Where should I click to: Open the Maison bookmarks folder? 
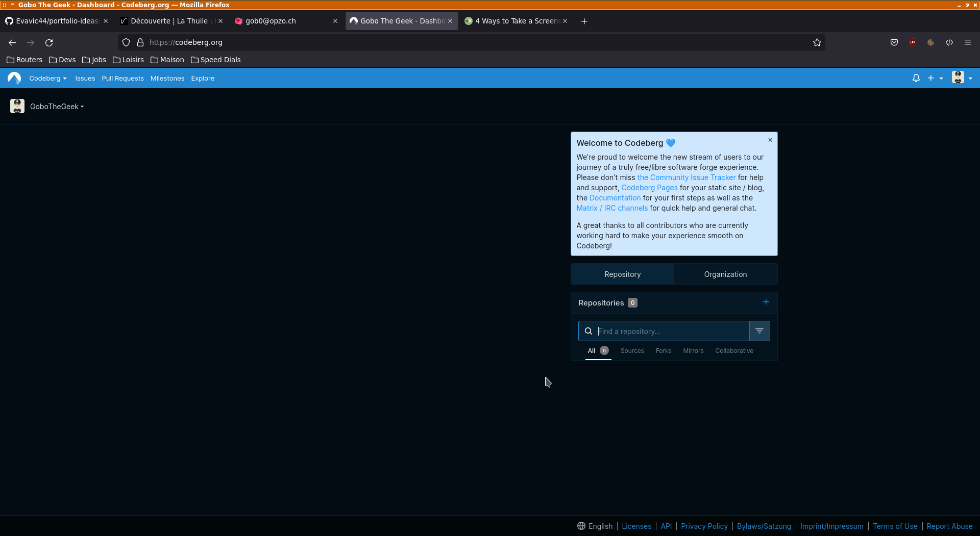tap(167, 60)
